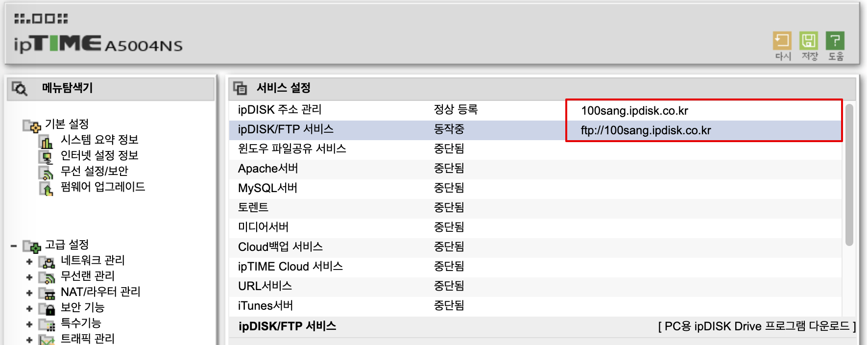Screen dimensions: 868x345
Task: Click the 정상 등록 status text
Action: [456, 110]
